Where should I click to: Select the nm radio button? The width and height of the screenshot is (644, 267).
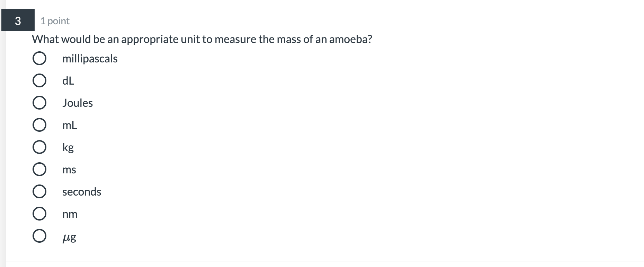click(39, 213)
